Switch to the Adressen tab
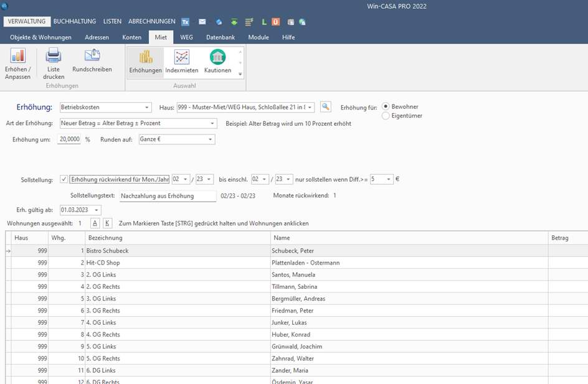 click(97, 37)
